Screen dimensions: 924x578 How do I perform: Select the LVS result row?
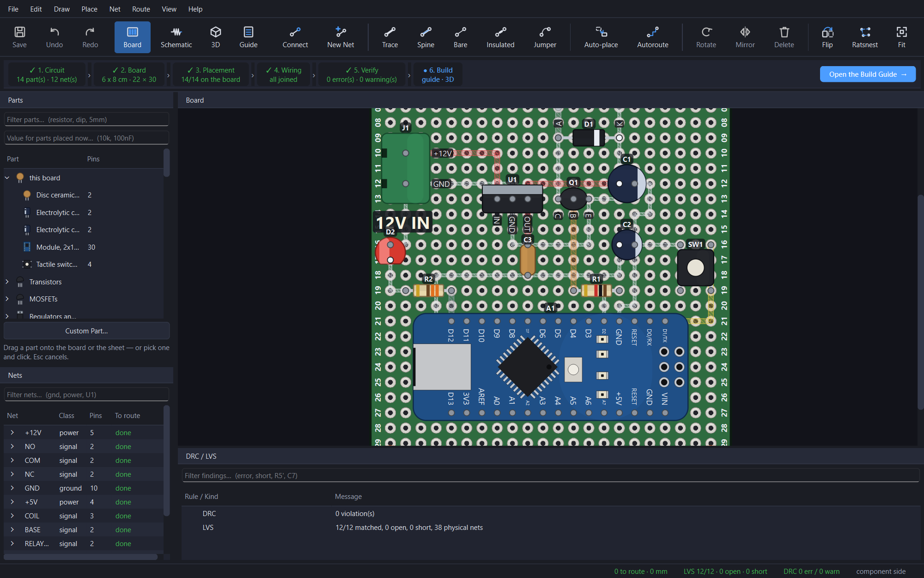550,528
